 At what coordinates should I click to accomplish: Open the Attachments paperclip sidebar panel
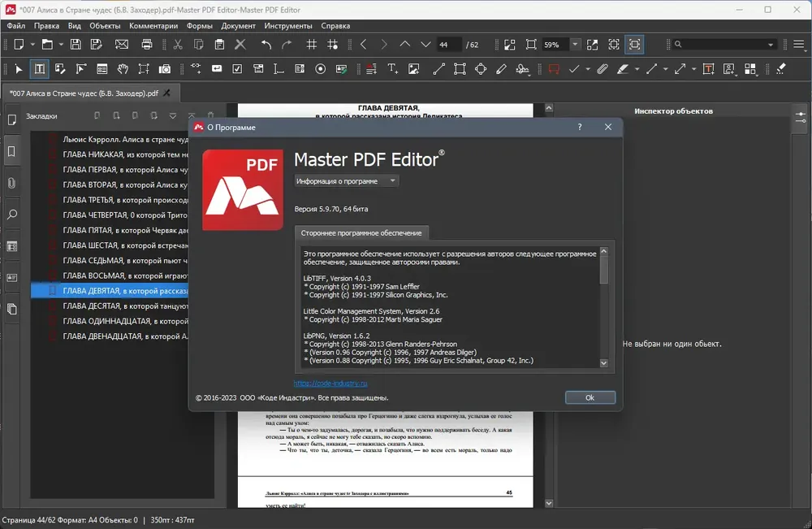[12, 183]
